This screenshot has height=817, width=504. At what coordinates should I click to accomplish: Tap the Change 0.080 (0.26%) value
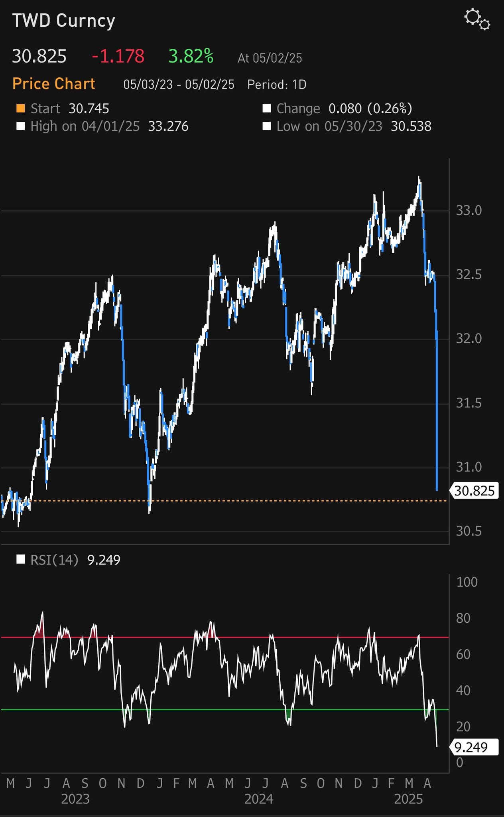click(x=370, y=109)
